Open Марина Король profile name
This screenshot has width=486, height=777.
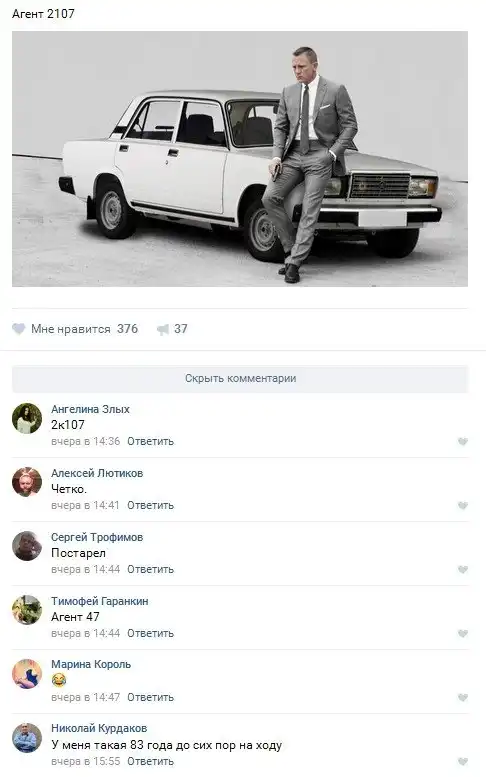[91, 665]
